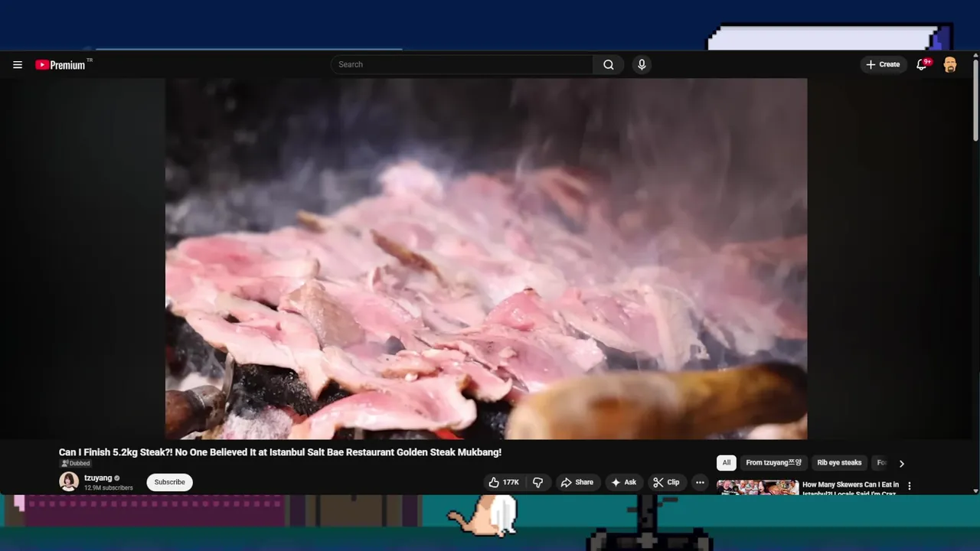Image resolution: width=980 pixels, height=551 pixels.
Task: Open tzuyang channel avatar
Action: point(69,481)
